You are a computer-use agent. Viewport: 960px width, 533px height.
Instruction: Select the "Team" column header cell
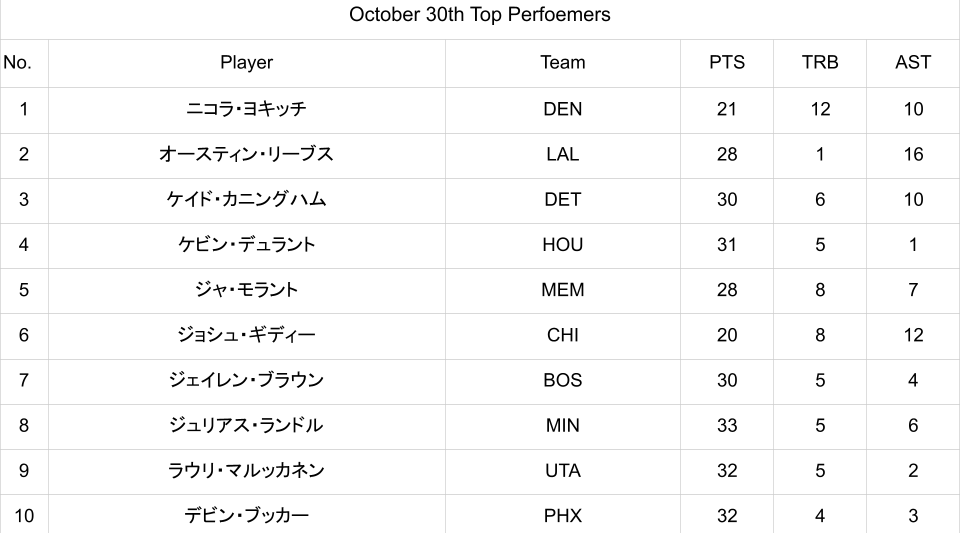pyautogui.click(x=562, y=62)
